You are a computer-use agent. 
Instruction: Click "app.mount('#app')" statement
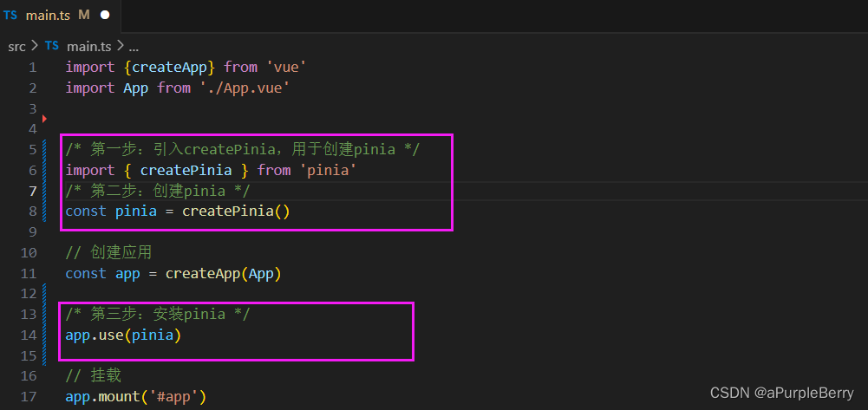(x=135, y=397)
